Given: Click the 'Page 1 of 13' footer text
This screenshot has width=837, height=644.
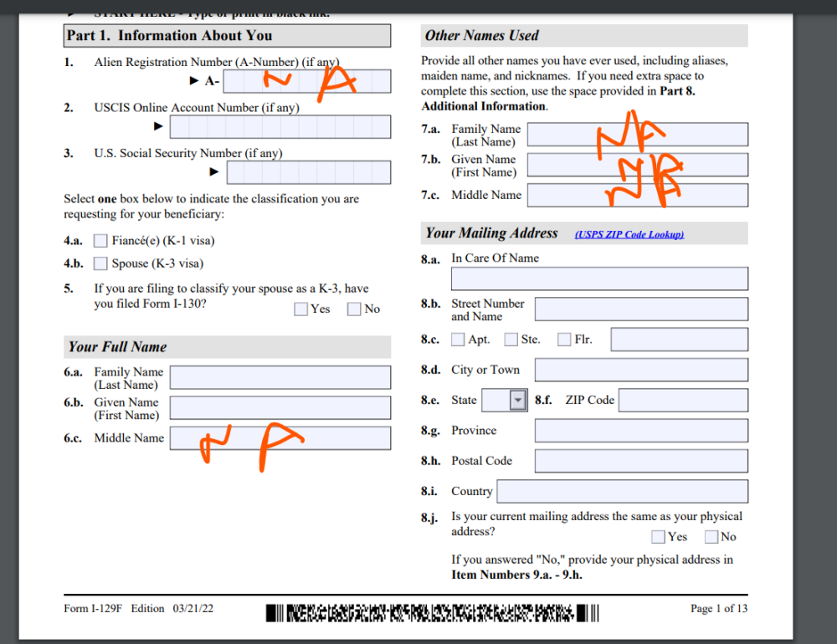Looking at the screenshot, I should (x=718, y=609).
